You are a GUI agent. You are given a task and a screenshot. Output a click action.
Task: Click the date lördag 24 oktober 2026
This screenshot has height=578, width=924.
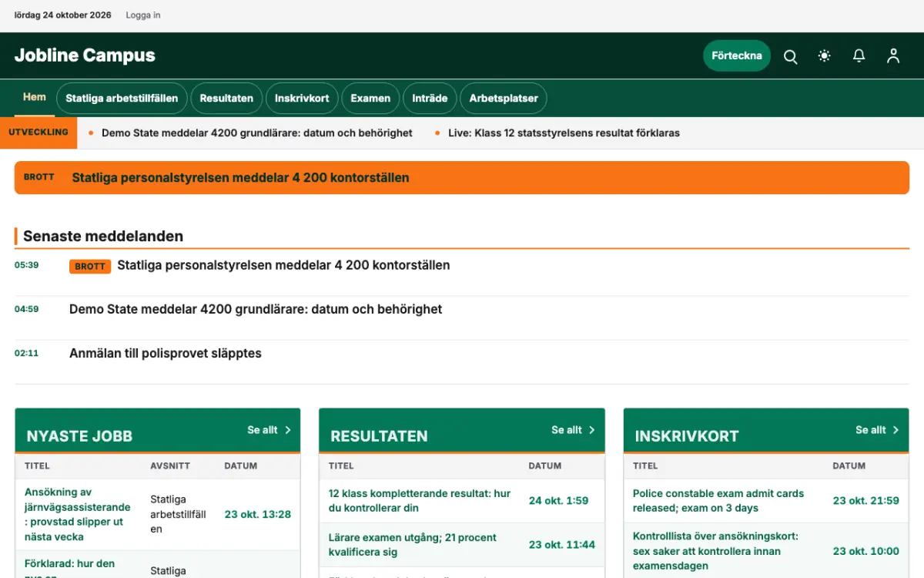63,15
